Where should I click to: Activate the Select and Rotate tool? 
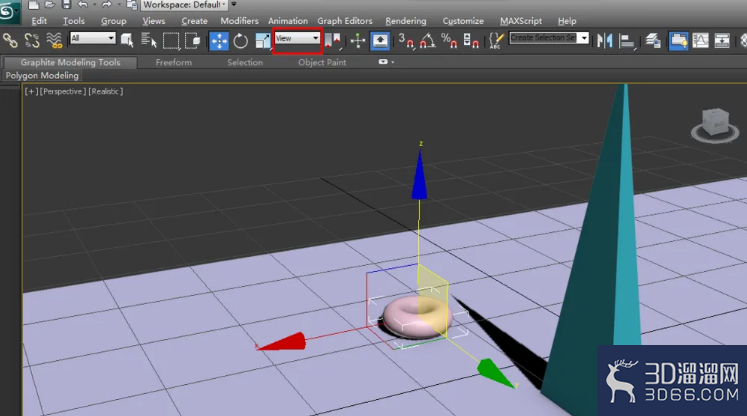pos(241,41)
